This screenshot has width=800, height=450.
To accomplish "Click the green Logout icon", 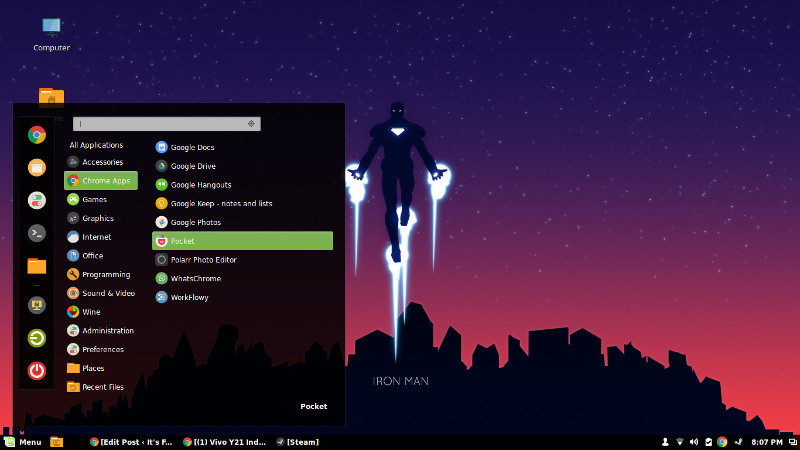I will [37, 338].
